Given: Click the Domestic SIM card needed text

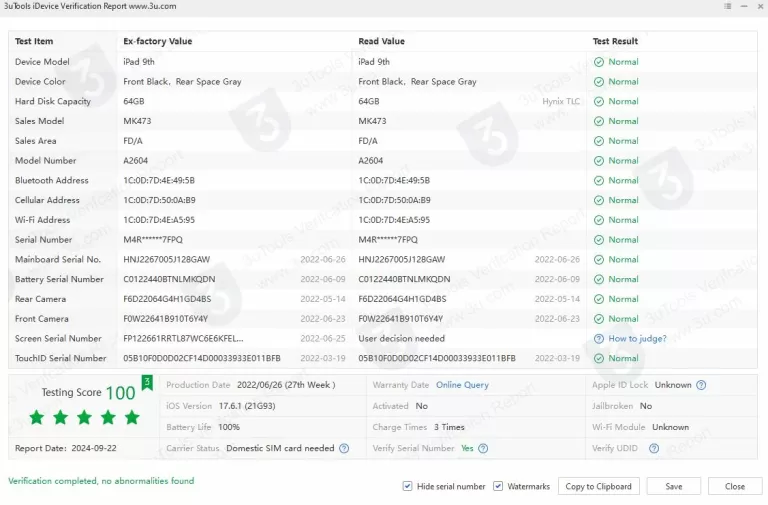Looking at the screenshot, I should (x=280, y=448).
